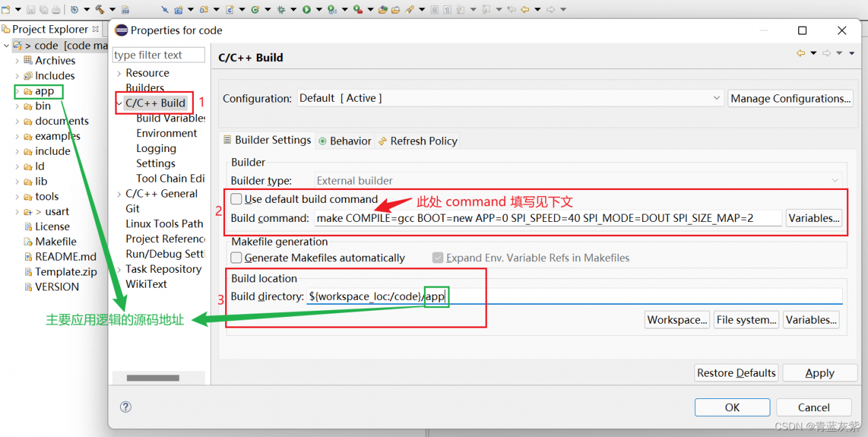Screen dimensions: 868x437
Task: Click the Template.zip file icon
Action: pos(28,271)
